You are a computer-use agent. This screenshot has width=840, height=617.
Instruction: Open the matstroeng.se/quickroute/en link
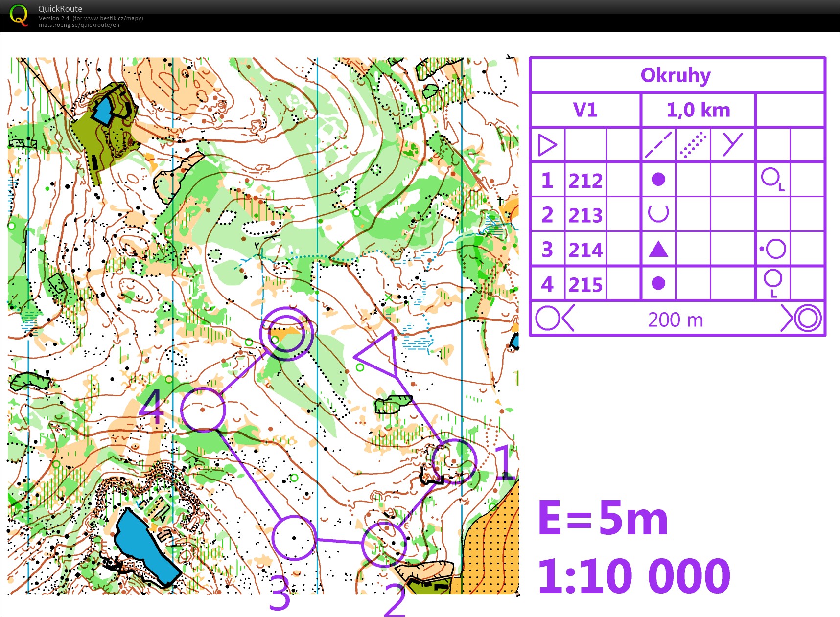(79, 25)
